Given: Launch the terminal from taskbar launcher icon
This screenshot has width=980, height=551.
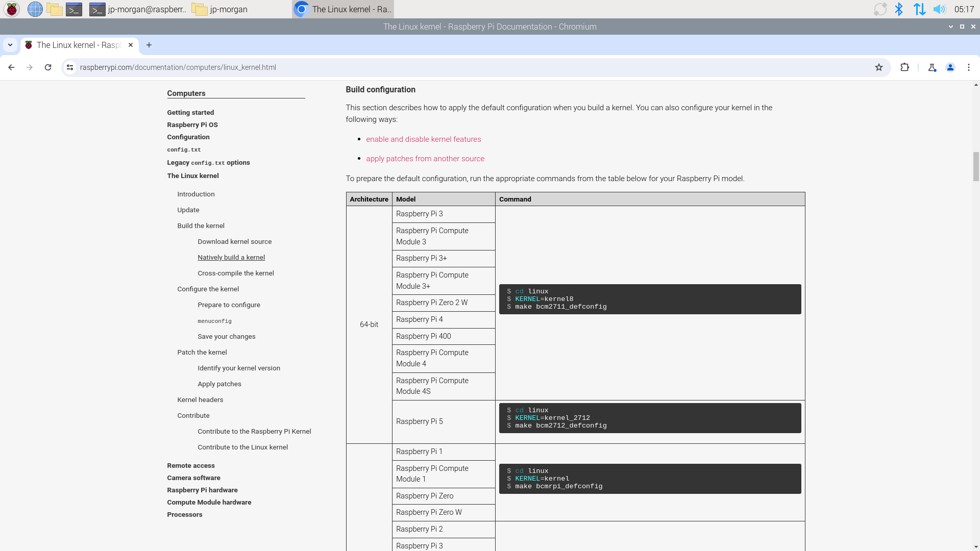Looking at the screenshot, I should 74,9.
